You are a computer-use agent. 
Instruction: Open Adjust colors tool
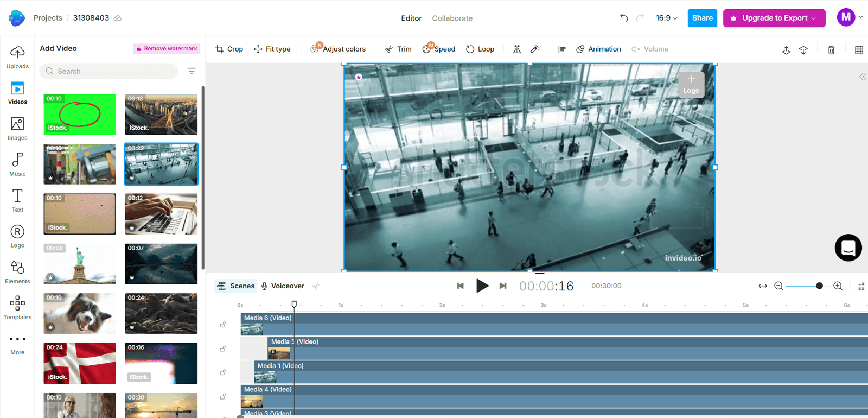[x=338, y=49]
